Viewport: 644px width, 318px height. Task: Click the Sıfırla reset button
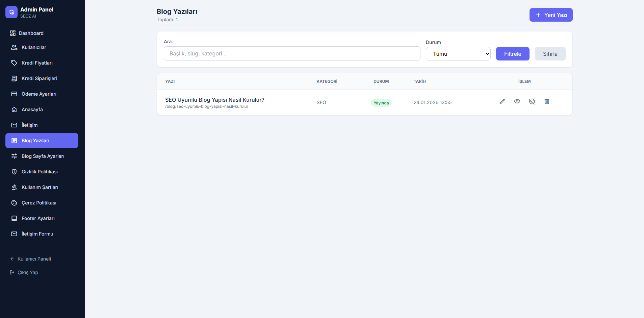pyautogui.click(x=550, y=54)
